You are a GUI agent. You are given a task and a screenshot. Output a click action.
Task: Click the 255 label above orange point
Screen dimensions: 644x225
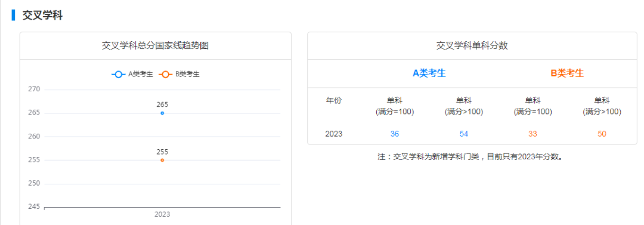coord(162,152)
